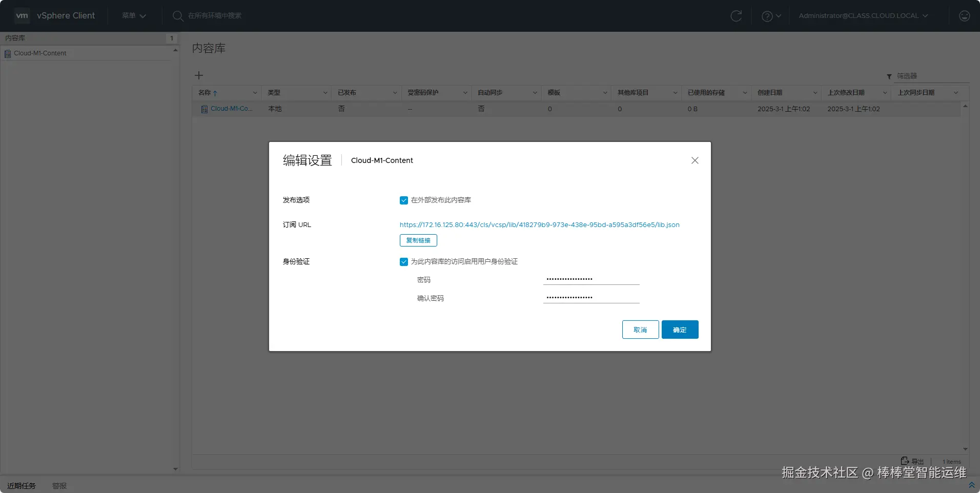
Task: Click the 筛选器 filter input
Action: [x=932, y=76]
